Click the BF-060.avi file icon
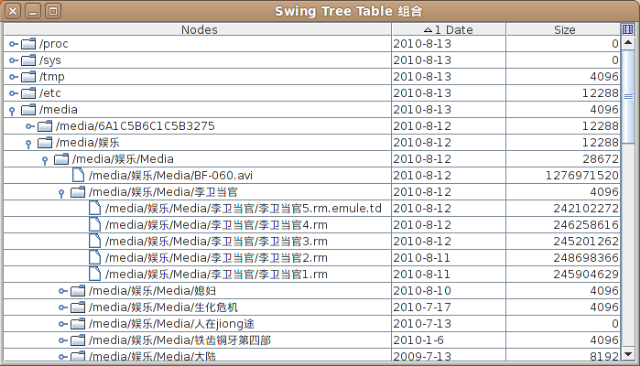This screenshot has width=640, height=366. (x=78, y=175)
